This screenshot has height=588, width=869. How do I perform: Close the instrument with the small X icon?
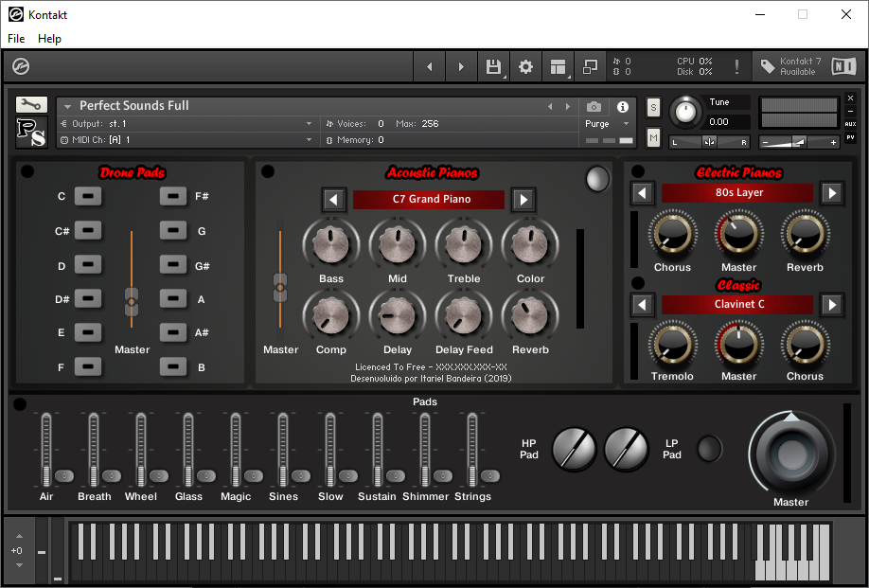[851, 98]
